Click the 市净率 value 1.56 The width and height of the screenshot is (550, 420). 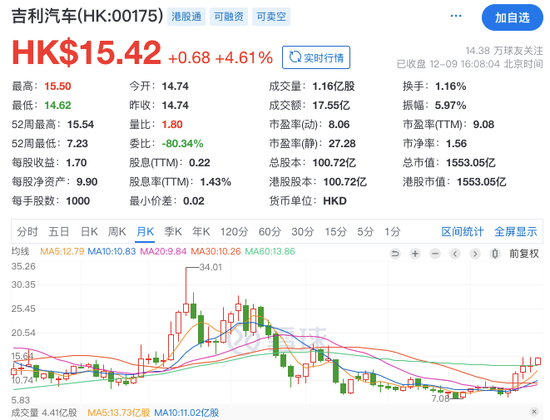(456, 144)
